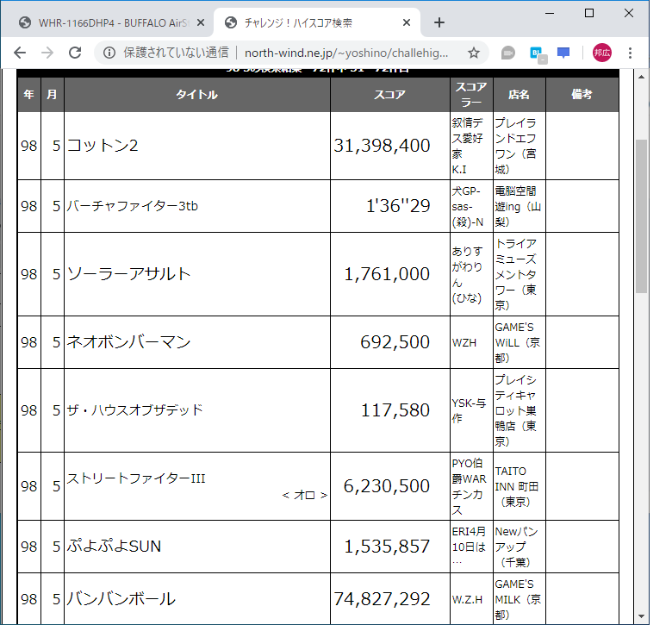
Task: Select the チャレンジ！ハイスコア検索 tab
Action: coord(316,22)
